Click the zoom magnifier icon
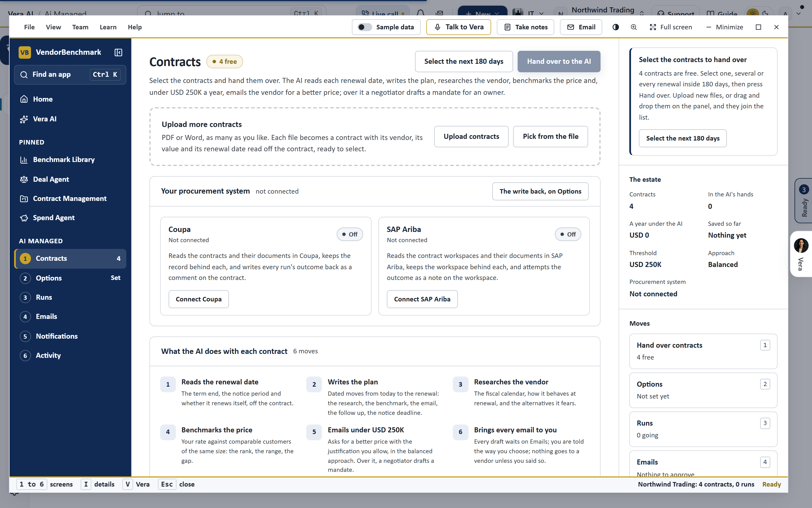This screenshot has height=508, width=812. pos(634,27)
